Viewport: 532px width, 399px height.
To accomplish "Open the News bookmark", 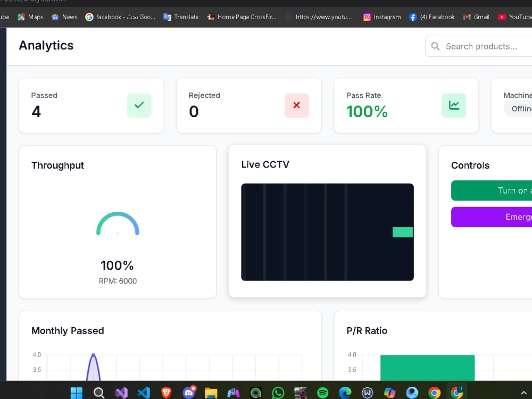I will click(x=64, y=17).
